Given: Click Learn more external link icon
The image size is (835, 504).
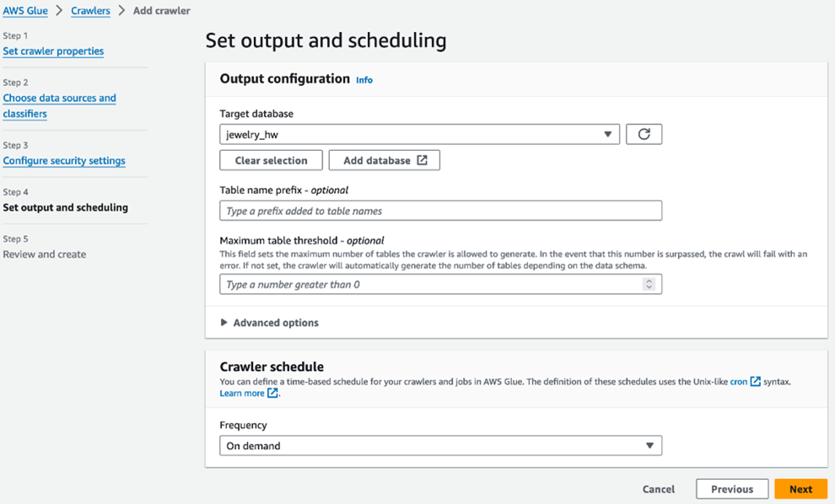Looking at the screenshot, I should 272,393.
